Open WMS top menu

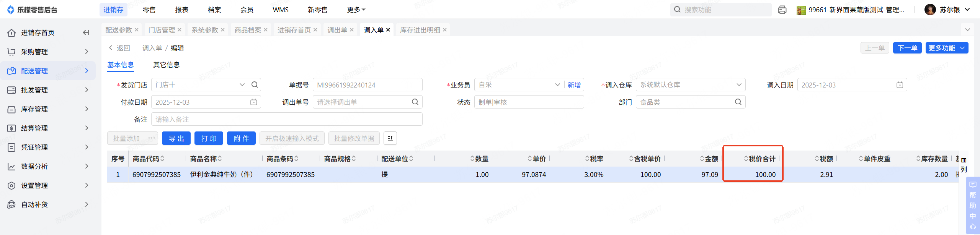click(281, 10)
